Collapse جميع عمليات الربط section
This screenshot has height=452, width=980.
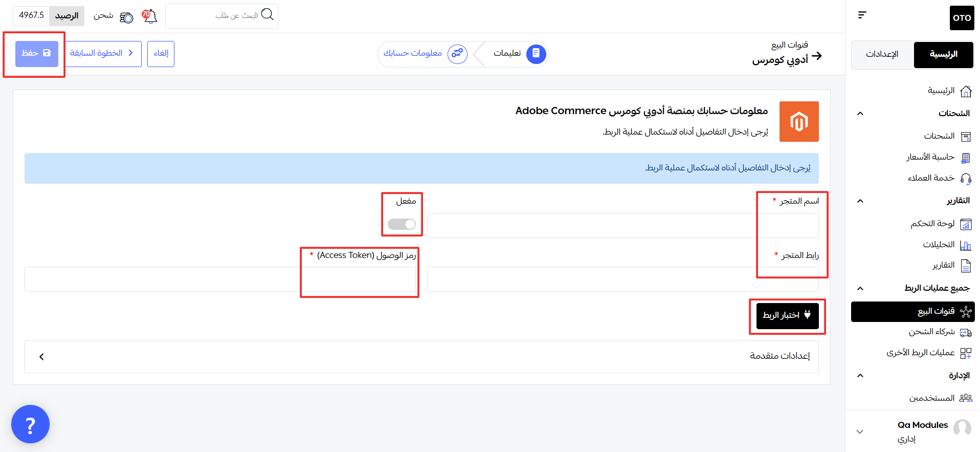point(860,288)
